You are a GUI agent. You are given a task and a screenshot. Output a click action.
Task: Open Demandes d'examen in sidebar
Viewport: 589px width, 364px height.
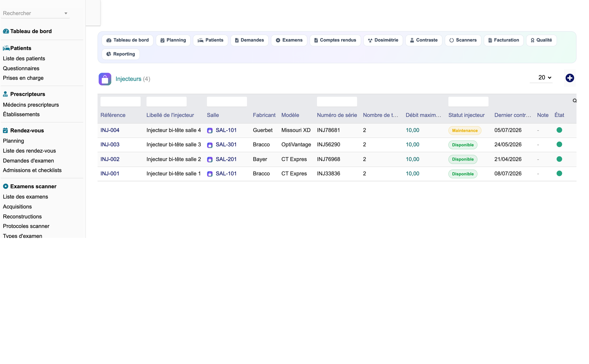[x=28, y=161]
